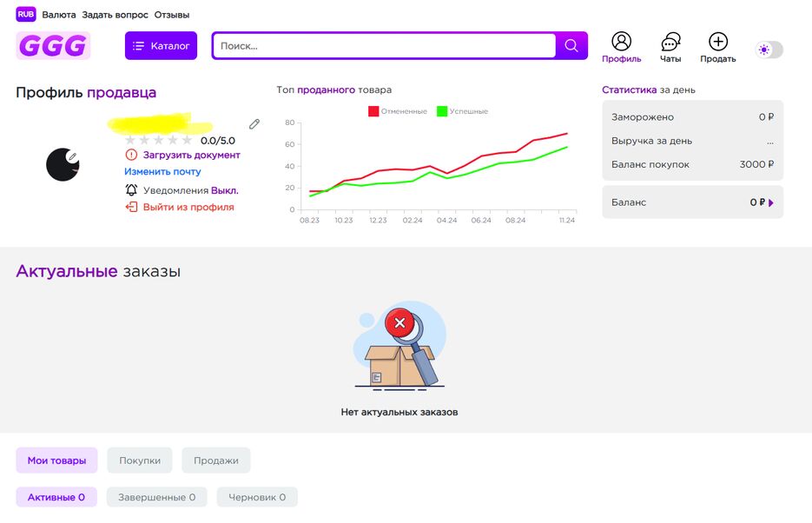Viewport: 812px width, 523px height.
Task: Click the Продать plus icon
Action: [717, 42]
